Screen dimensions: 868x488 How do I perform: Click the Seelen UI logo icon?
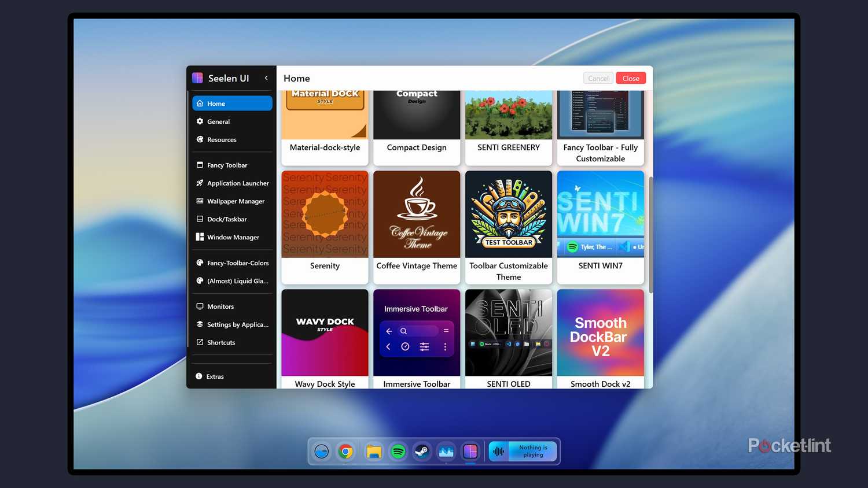click(x=197, y=78)
